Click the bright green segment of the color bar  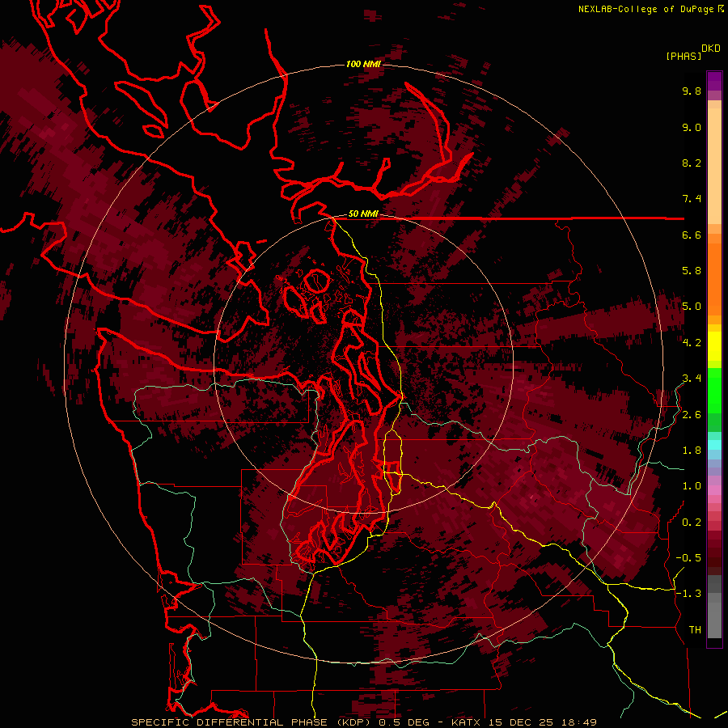(x=714, y=390)
